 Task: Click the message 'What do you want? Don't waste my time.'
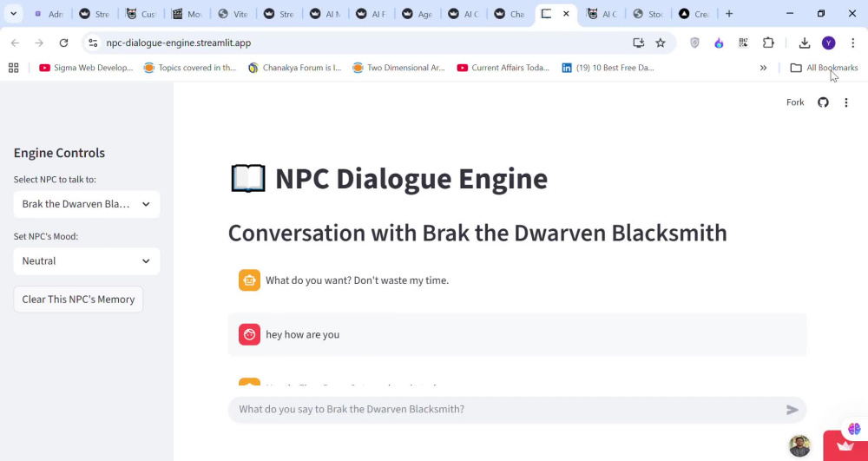(357, 280)
